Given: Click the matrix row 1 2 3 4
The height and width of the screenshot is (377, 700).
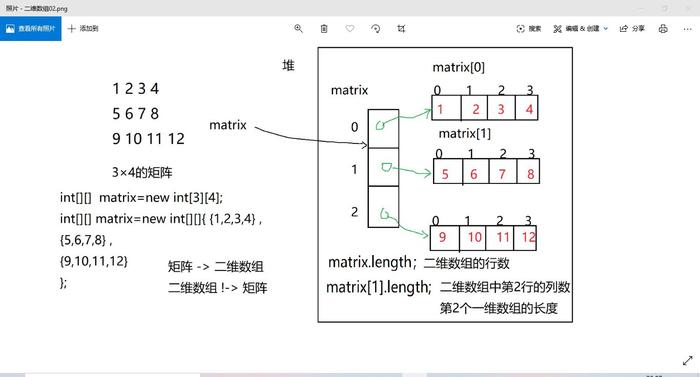Looking at the screenshot, I should coord(136,88).
